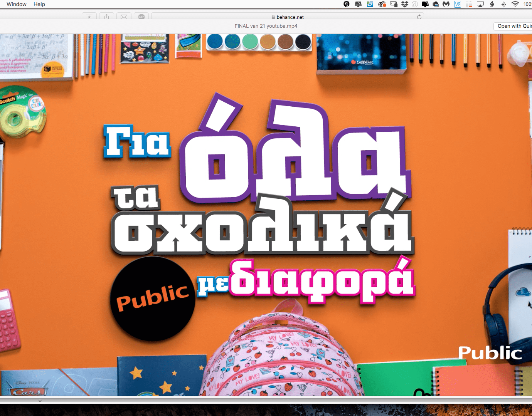The width and height of the screenshot is (532, 416).
Task: Click the behance.net address field
Action: [287, 17]
